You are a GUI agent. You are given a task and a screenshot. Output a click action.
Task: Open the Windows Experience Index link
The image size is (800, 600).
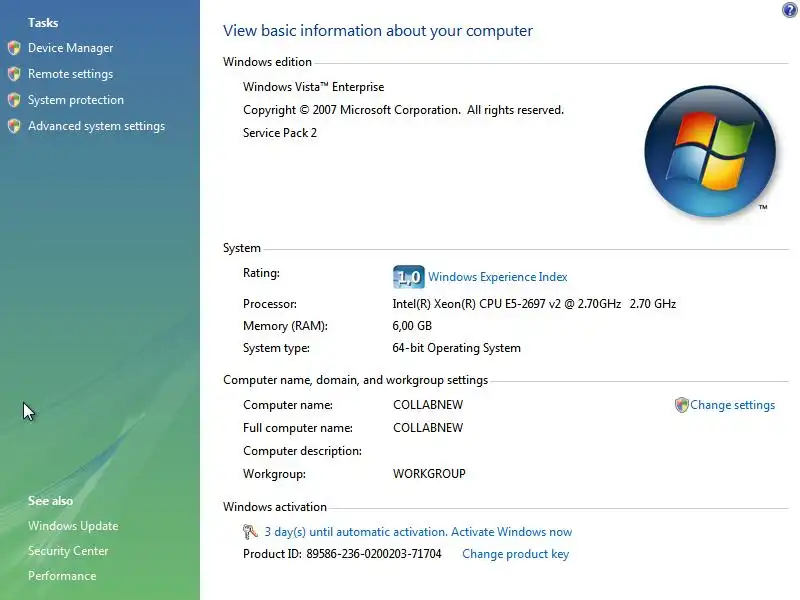coord(497,277)
